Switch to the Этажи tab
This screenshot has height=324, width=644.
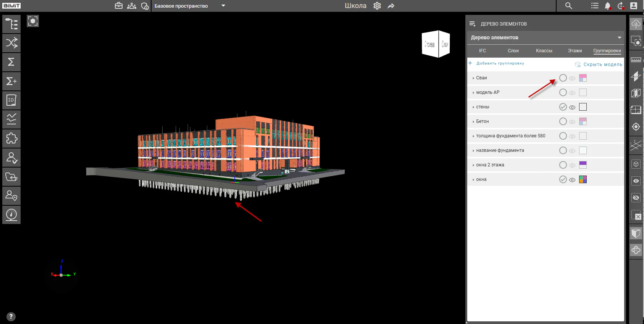(x=575, y=51)
